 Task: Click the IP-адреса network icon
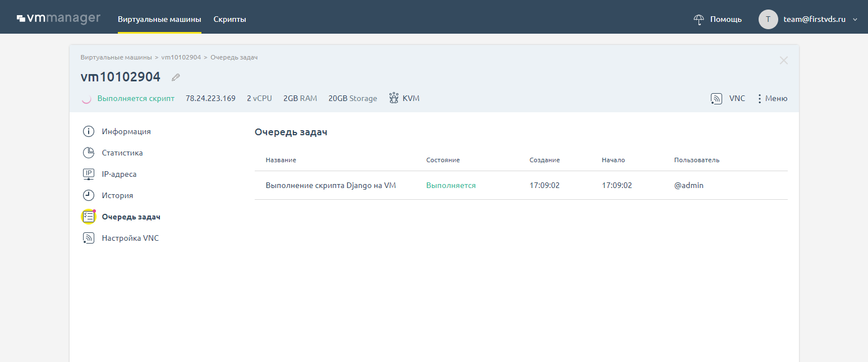[89, 174]
